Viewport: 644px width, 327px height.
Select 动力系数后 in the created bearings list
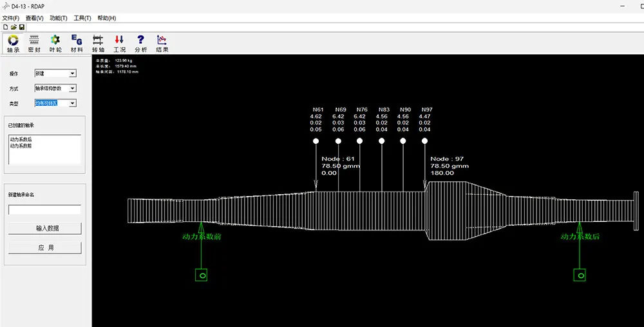click(x=21, y=139)
